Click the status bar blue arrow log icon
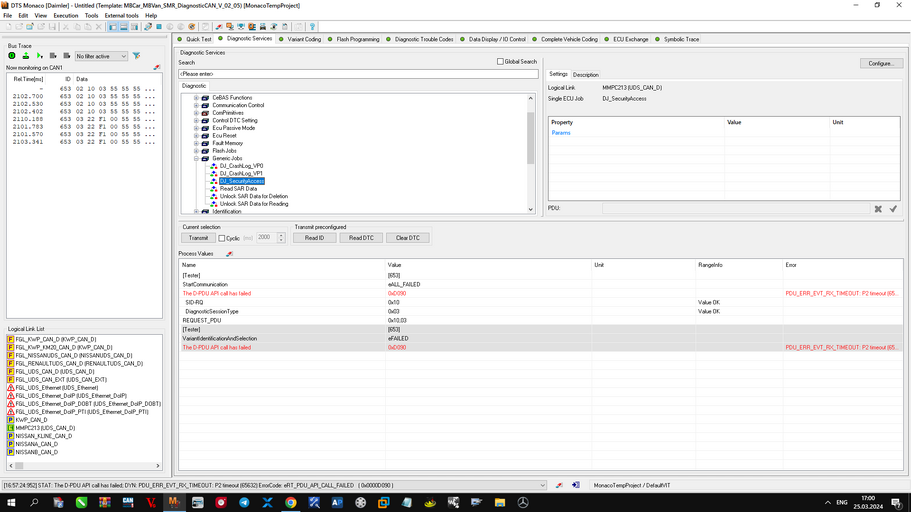The height and width of the screenshot is (512, 911). coord(576,485)
